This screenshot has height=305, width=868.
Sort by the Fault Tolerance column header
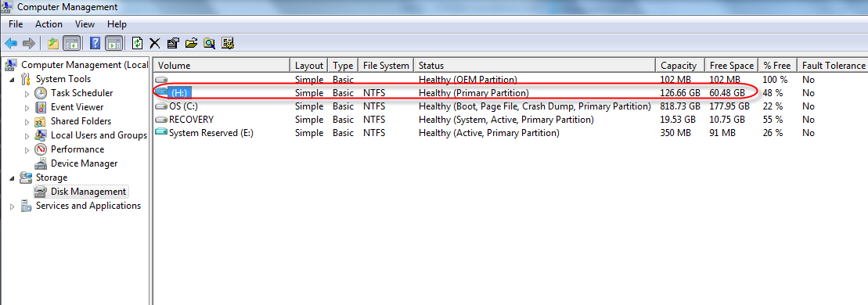(833, 66)
